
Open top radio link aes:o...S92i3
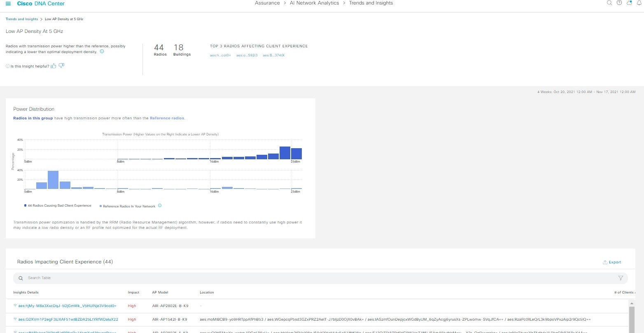(247, 55)
